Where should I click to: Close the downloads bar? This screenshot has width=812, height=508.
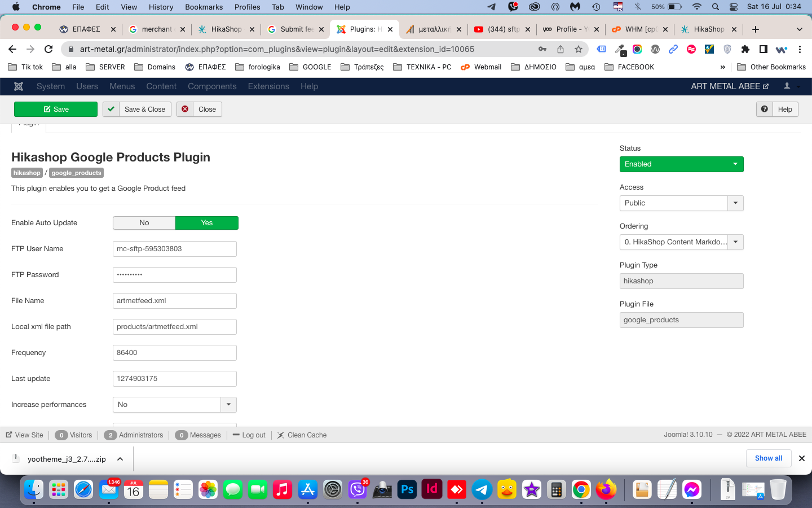[x=802, y=458]
